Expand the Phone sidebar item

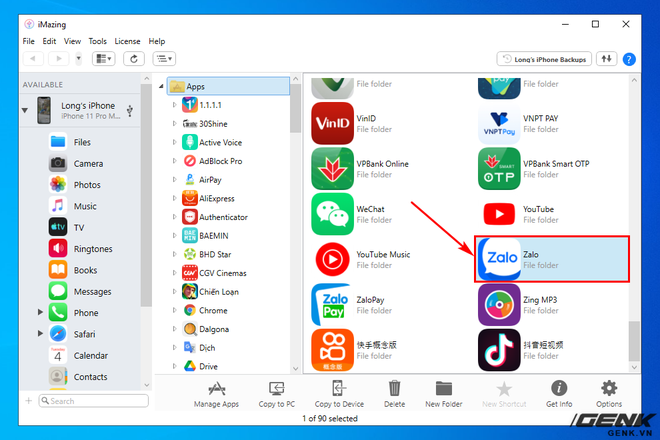(x=40, y=312)
